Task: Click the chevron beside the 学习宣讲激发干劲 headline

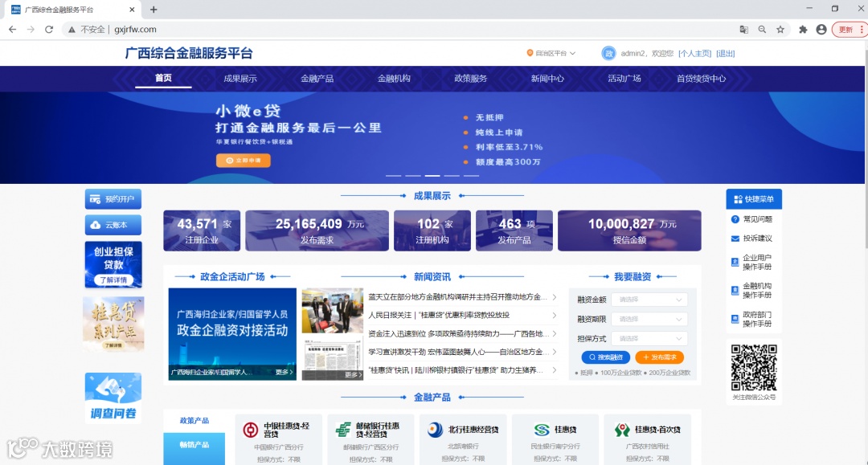Action: click(x=554, y=352)
